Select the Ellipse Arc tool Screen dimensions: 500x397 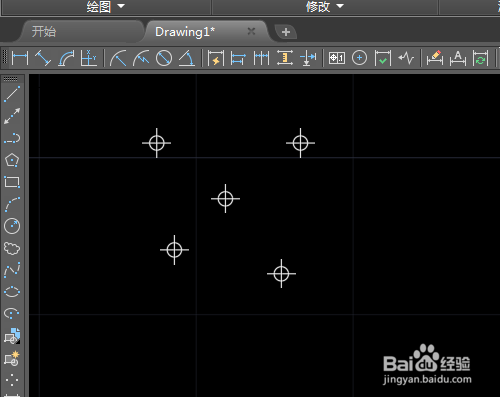coord(12,313)
